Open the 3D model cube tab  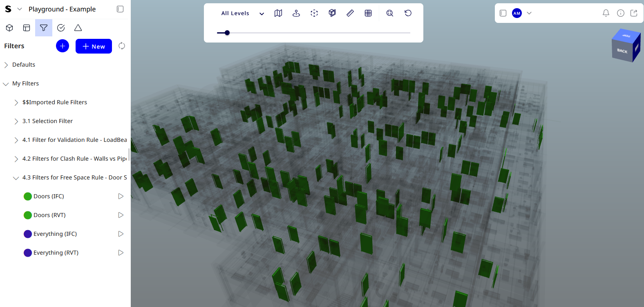click(9, 28)
